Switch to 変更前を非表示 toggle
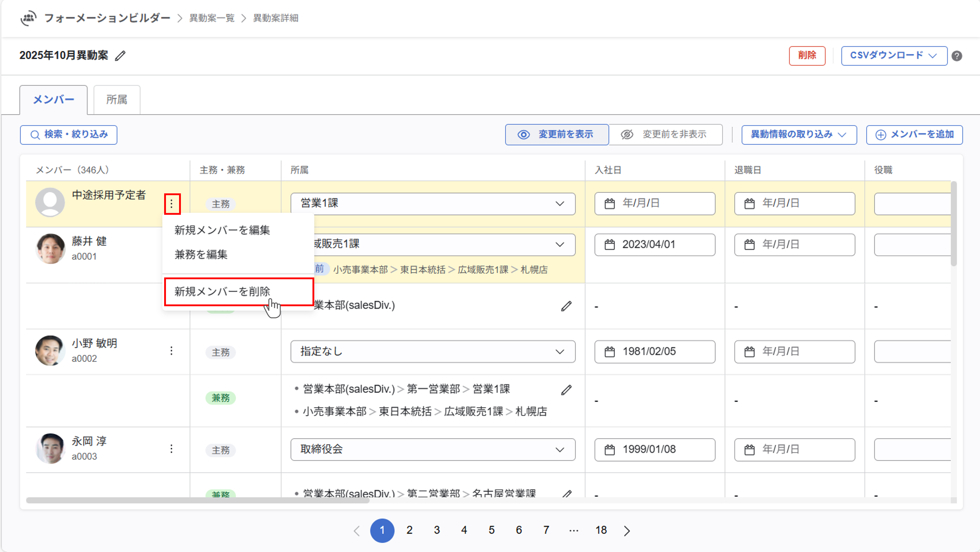980x552 pixels. point(665,135)
